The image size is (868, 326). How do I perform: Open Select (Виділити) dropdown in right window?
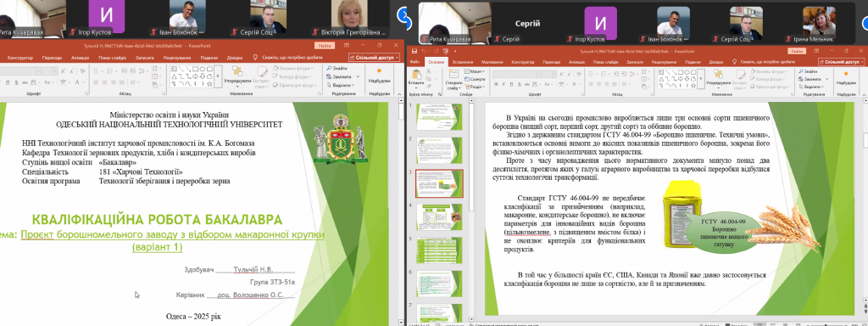(811, 87)
